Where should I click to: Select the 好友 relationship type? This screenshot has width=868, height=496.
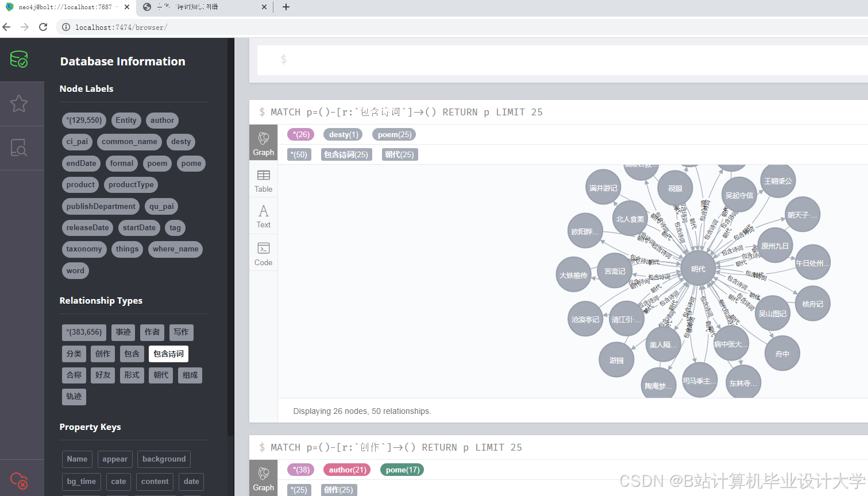point(103,375)
